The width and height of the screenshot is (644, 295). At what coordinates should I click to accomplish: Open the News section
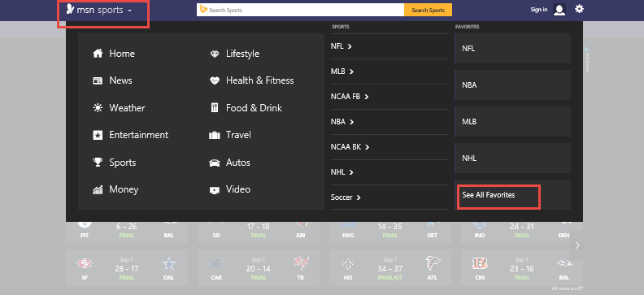coord(120,80)
